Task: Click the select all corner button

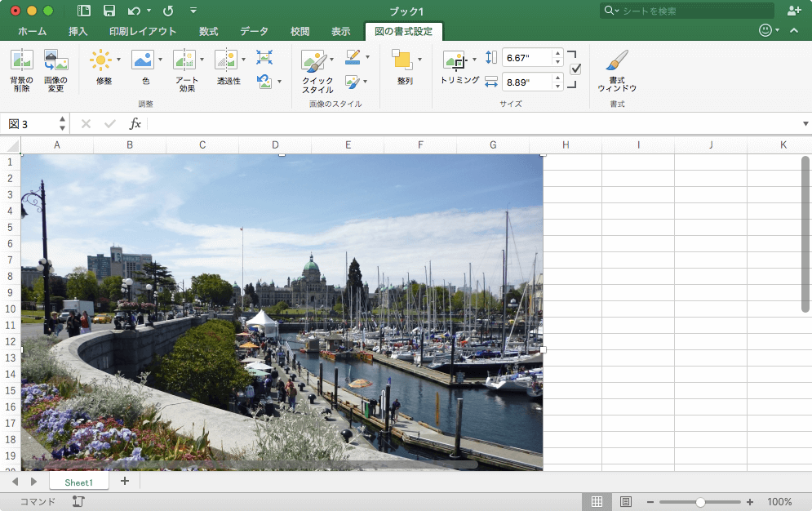Action: [11, 145]
